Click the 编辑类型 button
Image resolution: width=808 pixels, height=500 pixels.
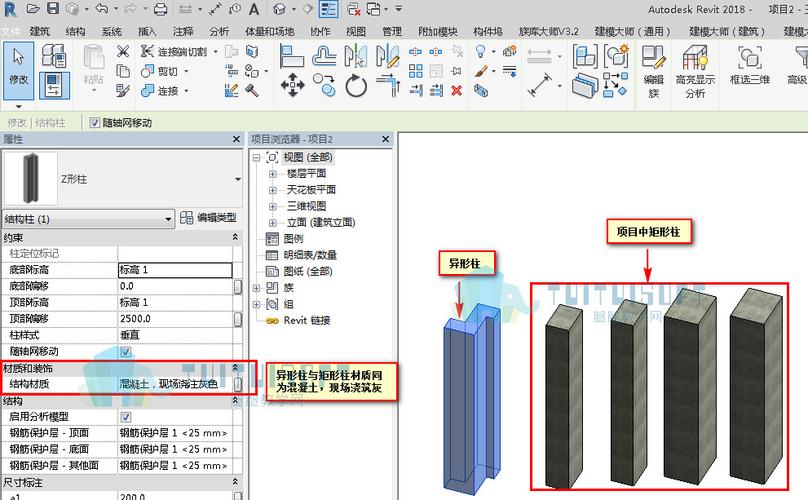[208, 218]
